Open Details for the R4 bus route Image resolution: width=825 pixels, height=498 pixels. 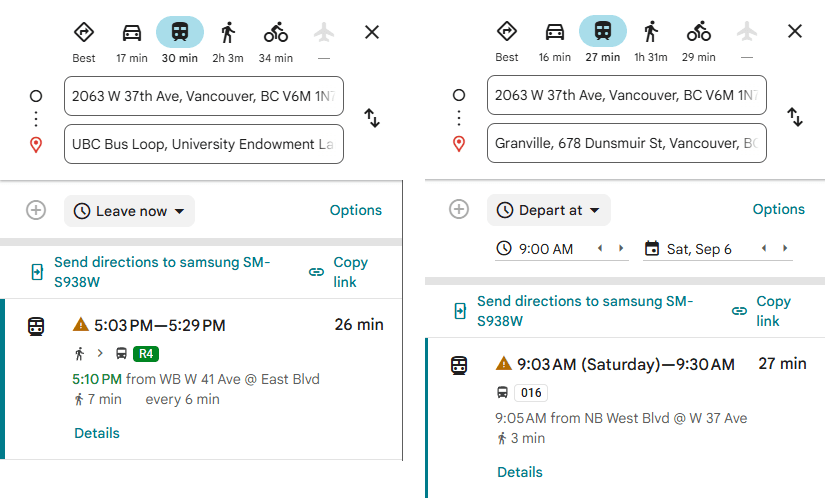tap(97, 433)
